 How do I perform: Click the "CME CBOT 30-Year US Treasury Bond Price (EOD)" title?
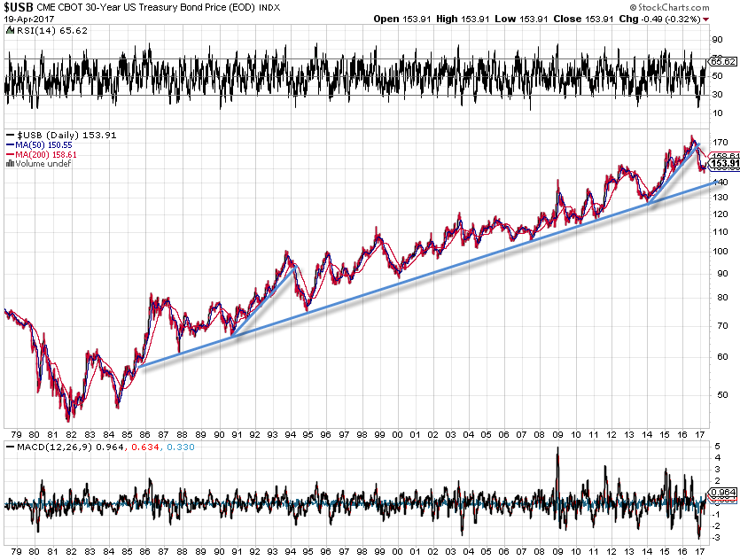(146, 8)
